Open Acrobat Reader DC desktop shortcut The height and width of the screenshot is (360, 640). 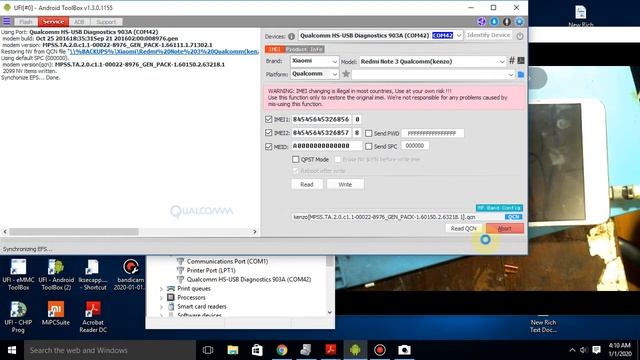[93, 317]
